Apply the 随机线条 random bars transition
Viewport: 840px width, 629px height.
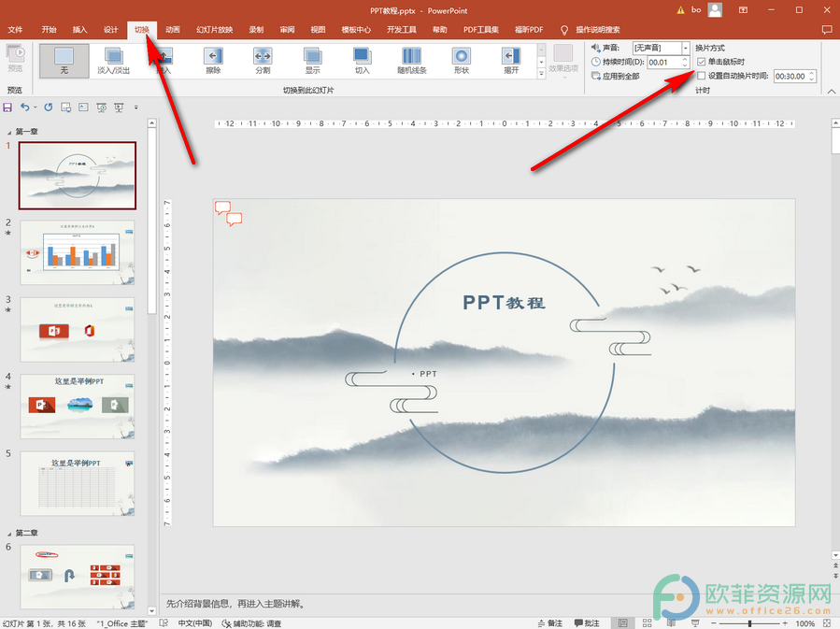point(412,61)
